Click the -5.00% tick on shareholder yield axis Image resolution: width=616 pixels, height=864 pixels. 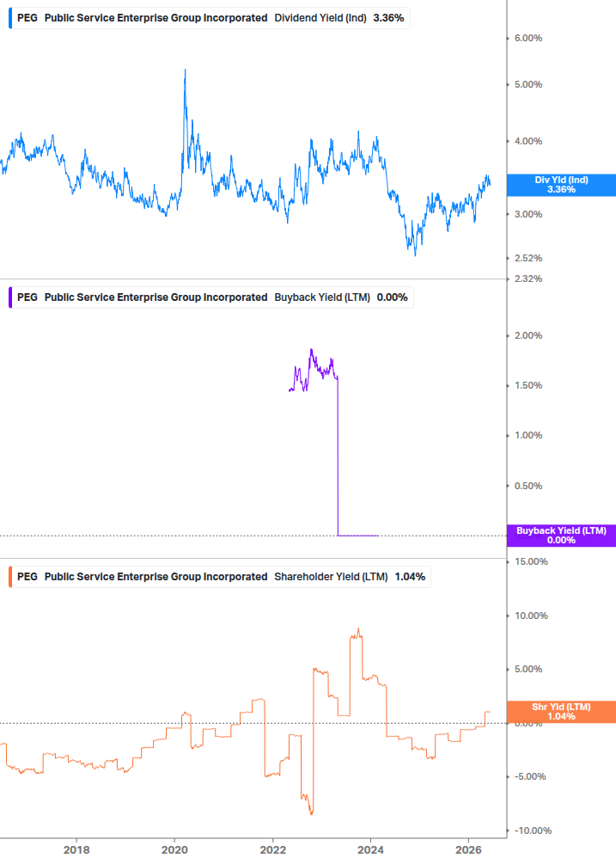(x=530, y=776)
